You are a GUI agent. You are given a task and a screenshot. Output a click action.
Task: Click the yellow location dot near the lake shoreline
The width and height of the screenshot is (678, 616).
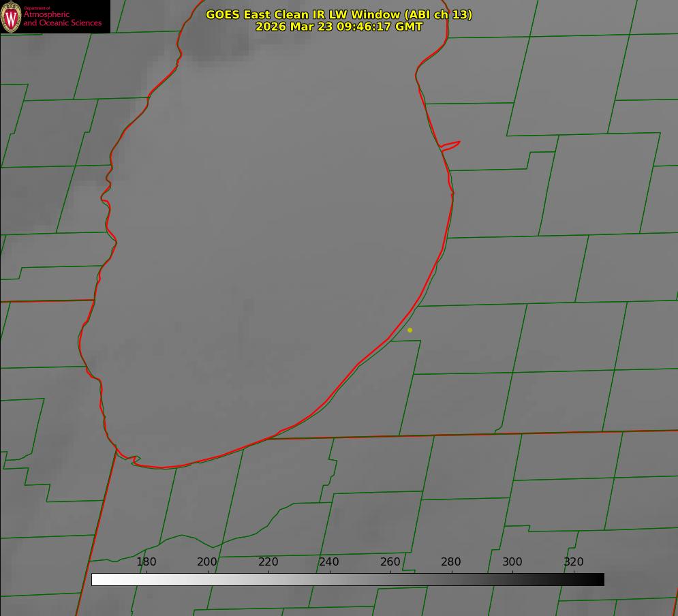click(x=410, y=330)
